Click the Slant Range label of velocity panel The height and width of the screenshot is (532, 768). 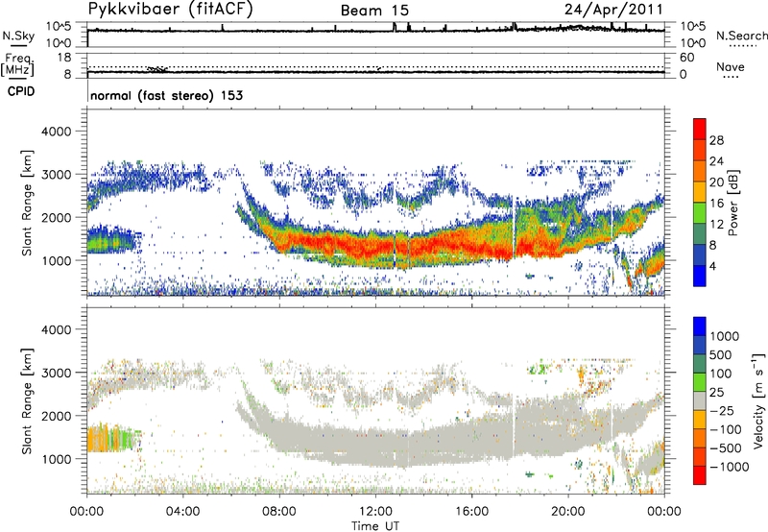point(27,401)
